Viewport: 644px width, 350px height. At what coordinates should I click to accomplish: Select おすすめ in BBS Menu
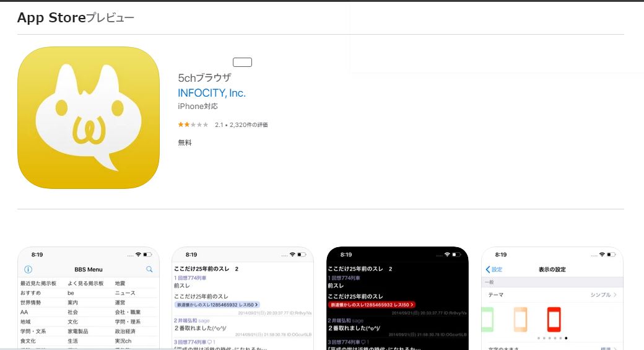pyautogui.click(x=31, y=293)
